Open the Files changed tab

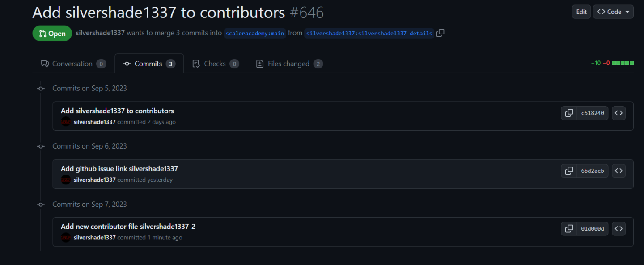click(x=288, y=64)
